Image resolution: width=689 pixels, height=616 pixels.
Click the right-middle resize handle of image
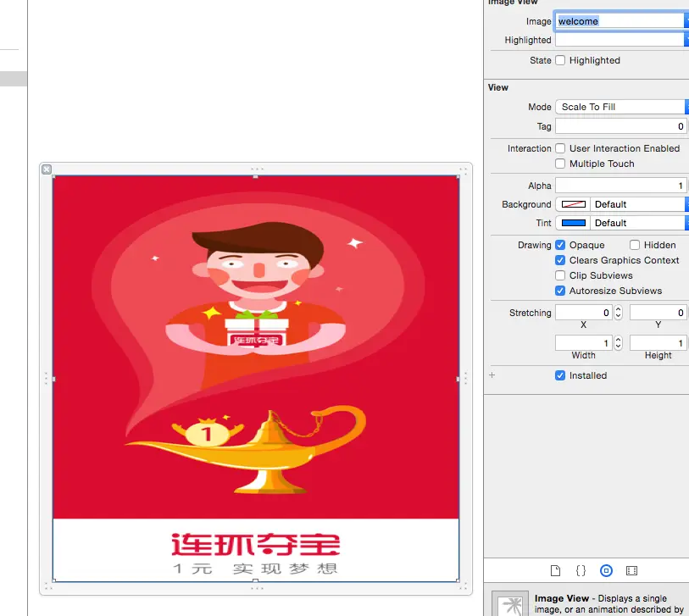[x=458, y=379]
